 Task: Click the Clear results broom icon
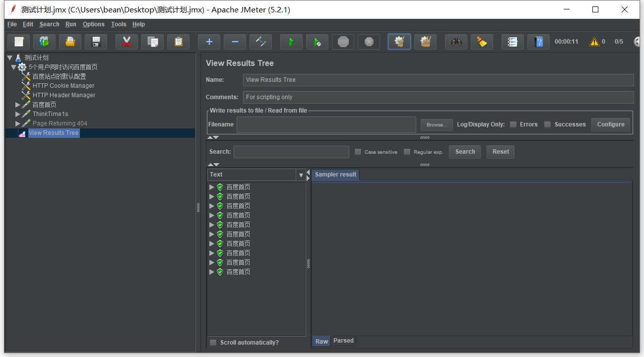399,42
